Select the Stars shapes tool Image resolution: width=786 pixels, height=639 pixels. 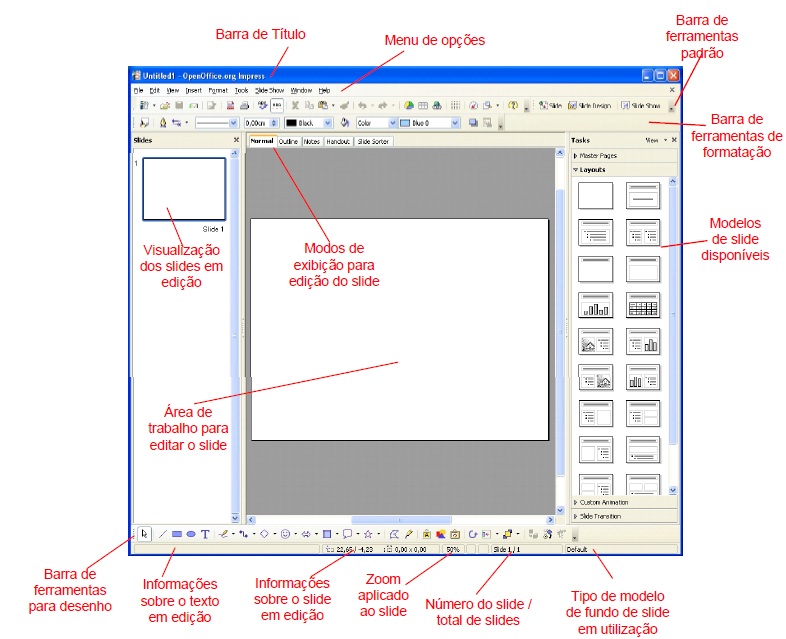click(x=368, y=534)
